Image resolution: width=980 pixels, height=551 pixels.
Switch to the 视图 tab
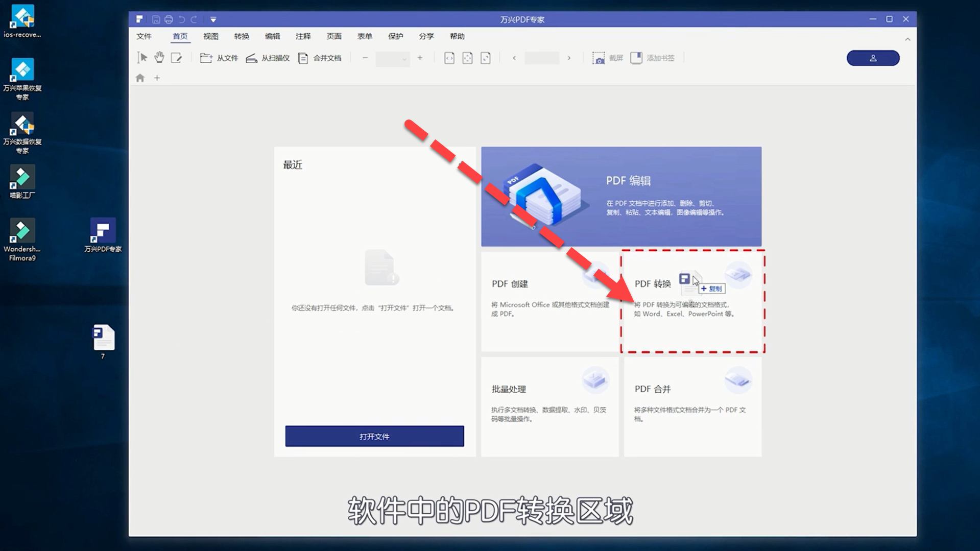point(210,36)
